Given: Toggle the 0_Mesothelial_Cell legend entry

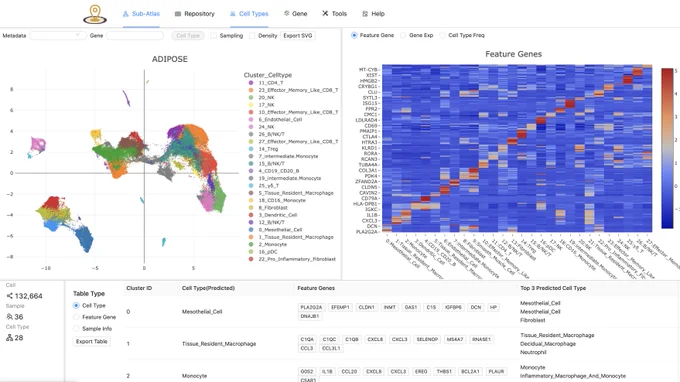Looking at the screenshot, I should (275, 230).
